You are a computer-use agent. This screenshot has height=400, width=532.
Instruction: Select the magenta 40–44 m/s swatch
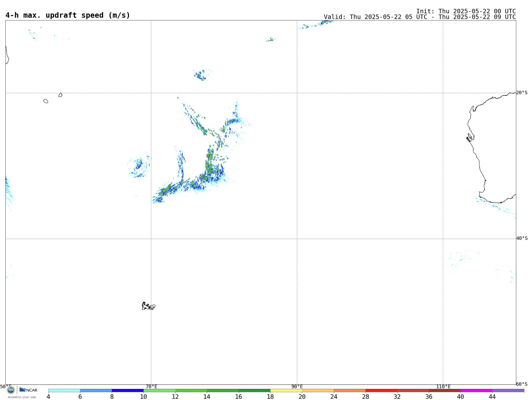coord(476,390)
